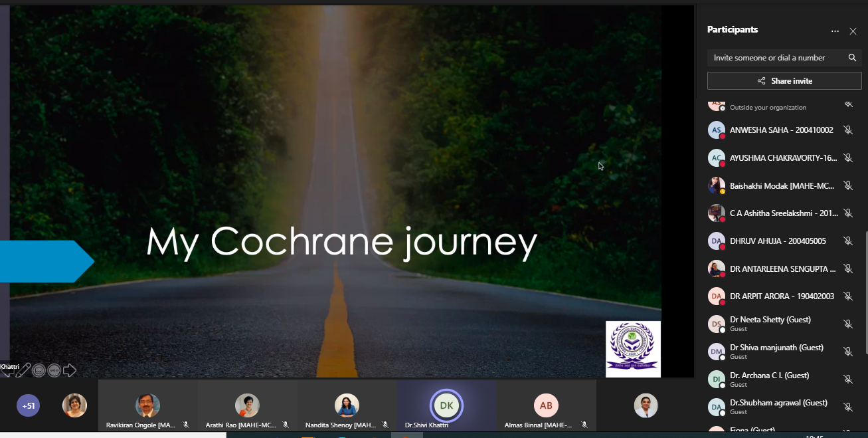Click the Share invite button

[784, 81]
